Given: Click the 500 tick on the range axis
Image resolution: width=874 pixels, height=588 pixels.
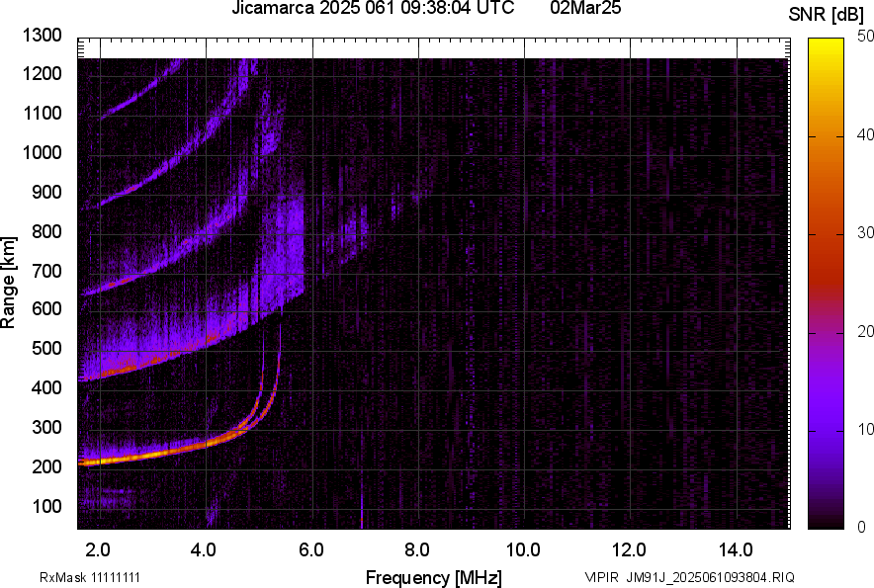Looking at the screenshot, I should [x=47, y=349].
